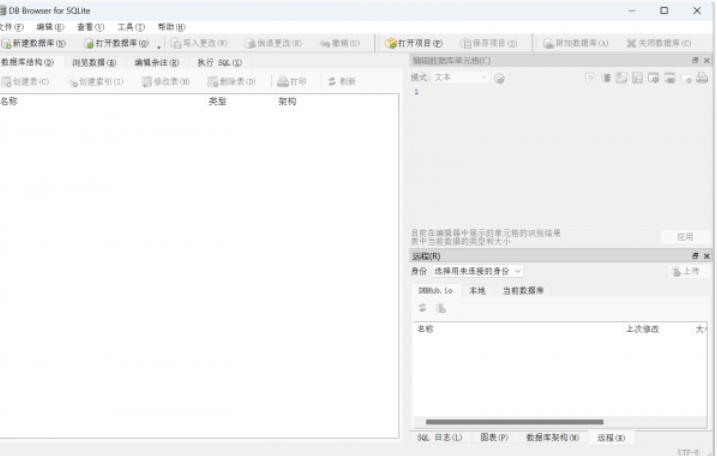This screenshot has width=717, height=456.
Task: Click the print icon in cell editor toolbar
Action: 702,78
